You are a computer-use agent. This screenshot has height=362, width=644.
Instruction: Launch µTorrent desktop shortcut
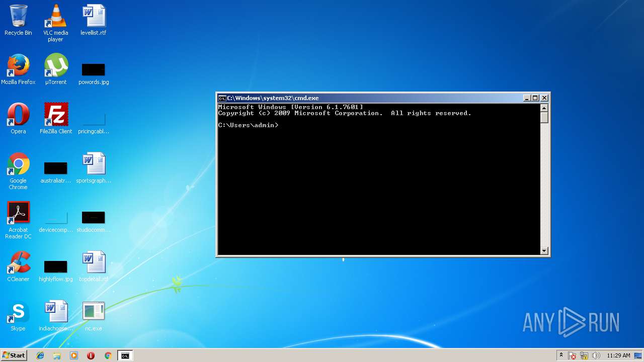tap(56, 69)
